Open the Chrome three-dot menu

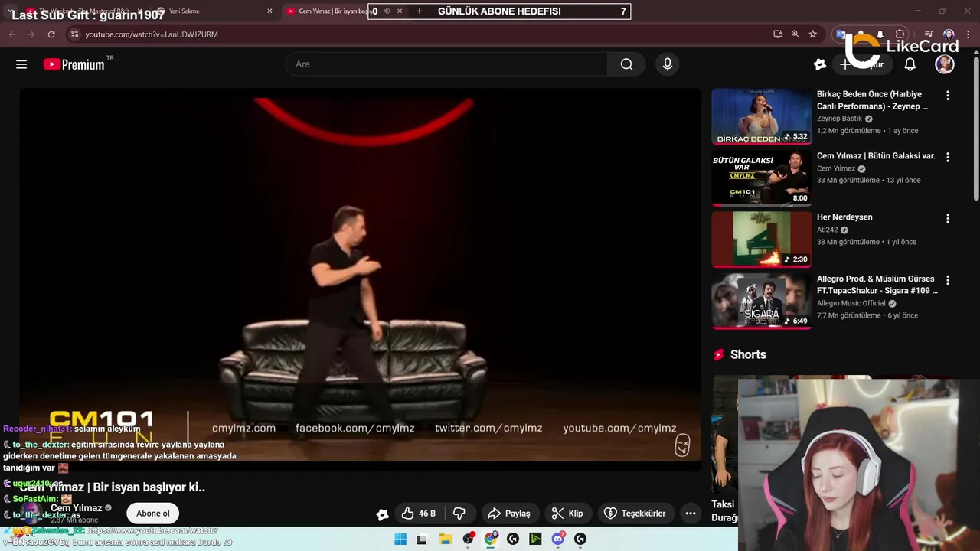(x=967, y=34)
